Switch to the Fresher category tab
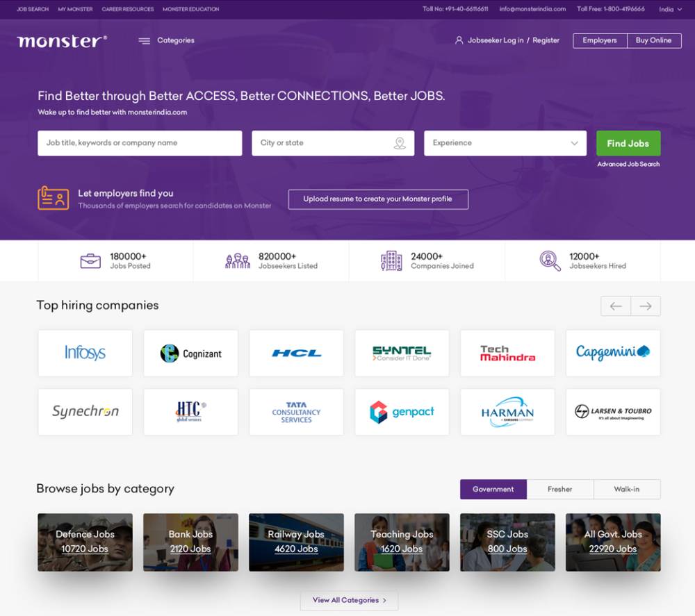Screen dimensions: 695x616 (x=559, y=490)
